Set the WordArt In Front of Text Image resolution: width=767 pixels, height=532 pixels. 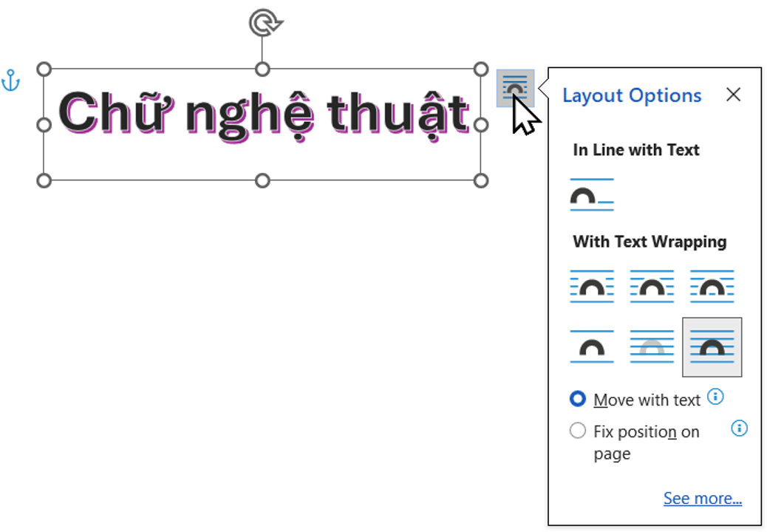pos(711,347)
